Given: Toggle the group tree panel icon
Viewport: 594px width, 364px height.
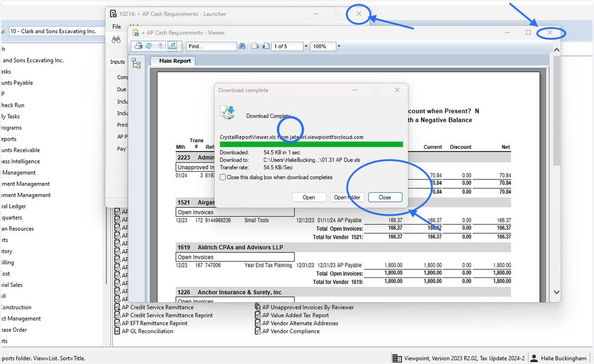Looking at the screenshot, I should (x=136, y=63).
